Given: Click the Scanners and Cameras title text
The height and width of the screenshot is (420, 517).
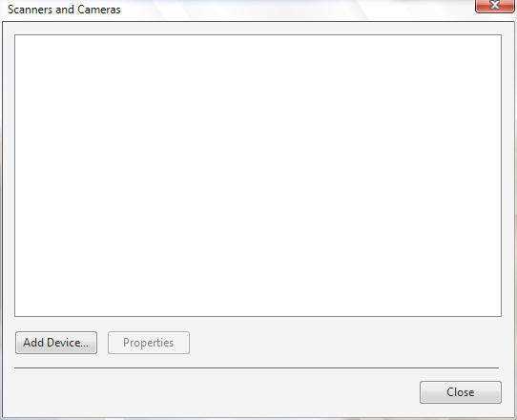Looking at the screenshot, I should 64,10.
